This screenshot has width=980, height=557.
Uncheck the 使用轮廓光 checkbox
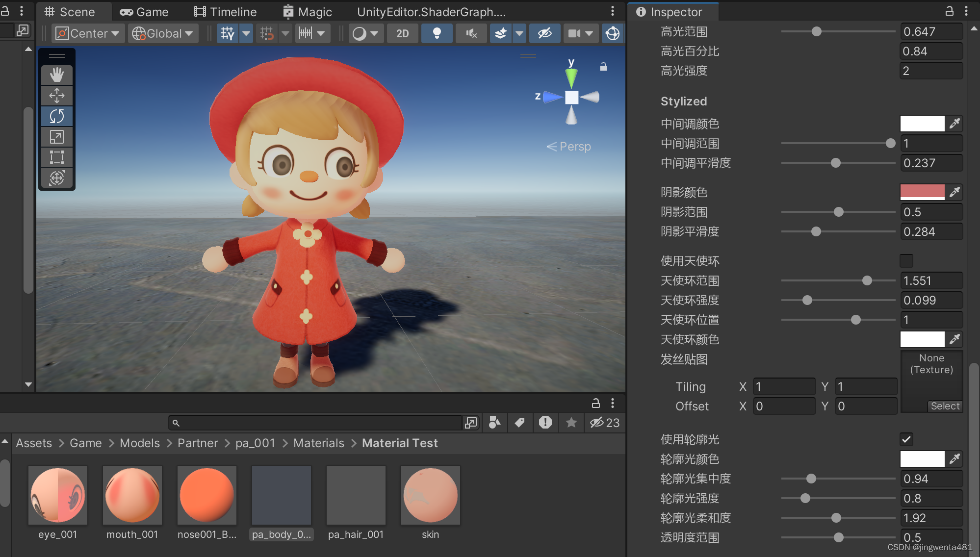pos(906,439)
